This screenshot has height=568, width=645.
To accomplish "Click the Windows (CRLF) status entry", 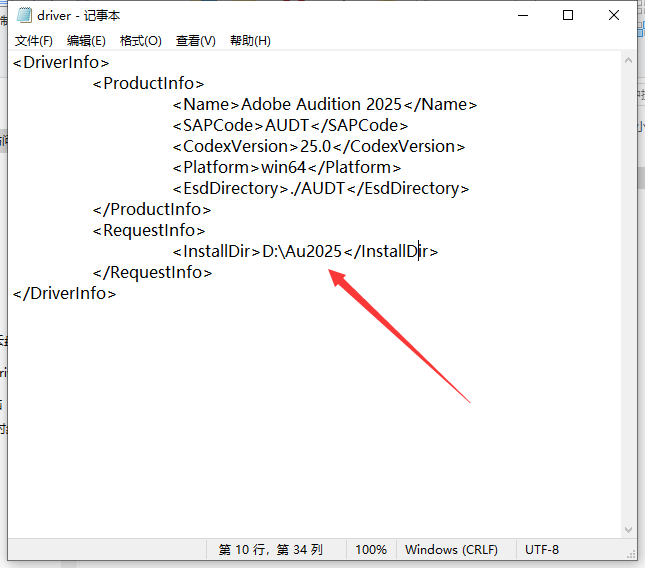I will coord(451,549).
